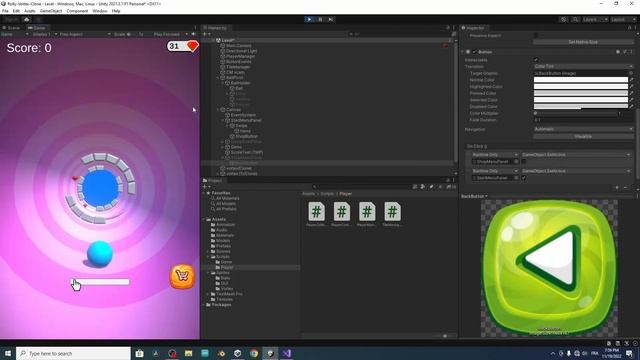Pick Disabled Color with its eyedropper
This screenshot has width=640, height=360.
coord(631,107)
